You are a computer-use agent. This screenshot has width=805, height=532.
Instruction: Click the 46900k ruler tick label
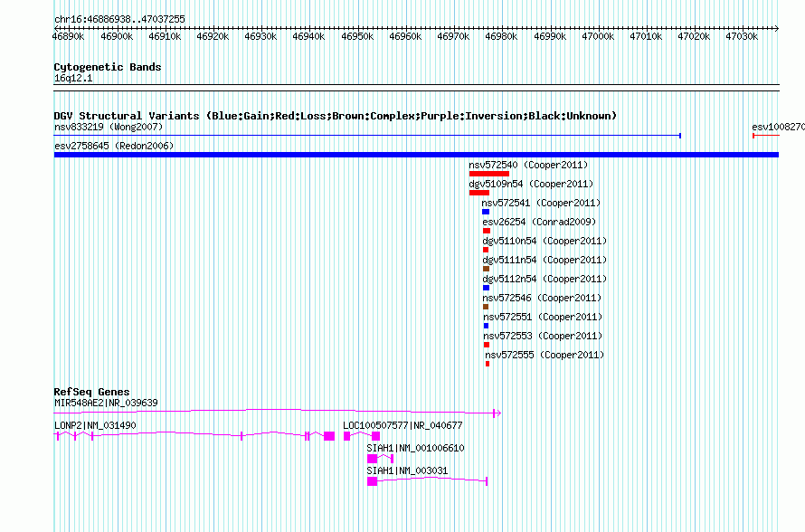[x=117, y=36]
